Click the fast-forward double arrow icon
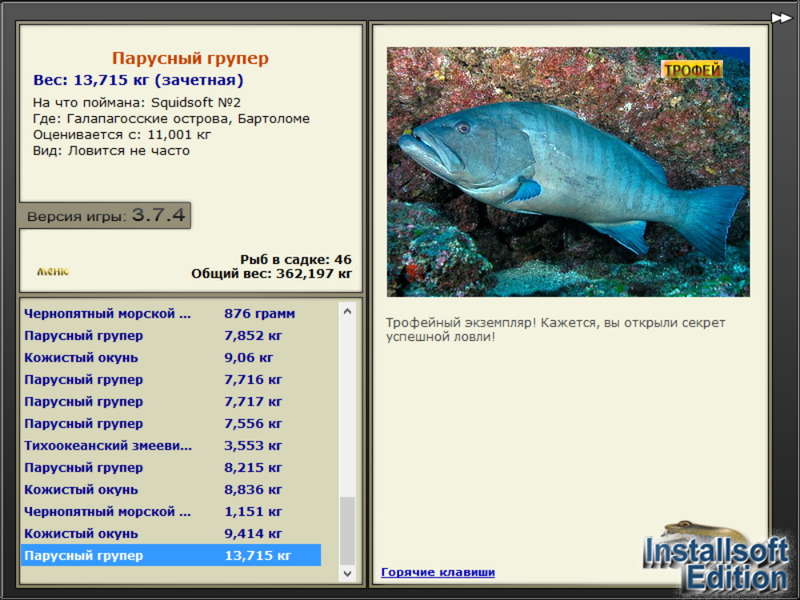Screen dimensions: 800x600 coord(781,18)
